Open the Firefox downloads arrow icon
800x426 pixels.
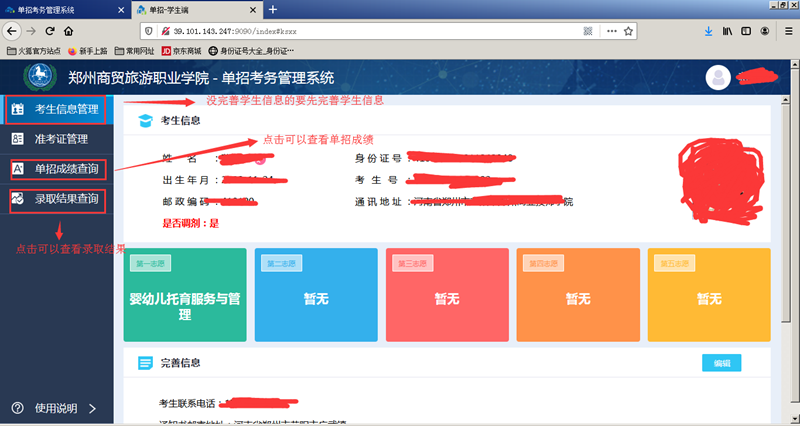tap(708, 31)
